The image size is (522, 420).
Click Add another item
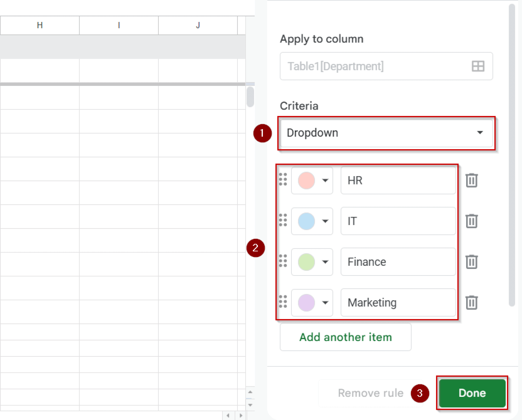coord(345,337)
